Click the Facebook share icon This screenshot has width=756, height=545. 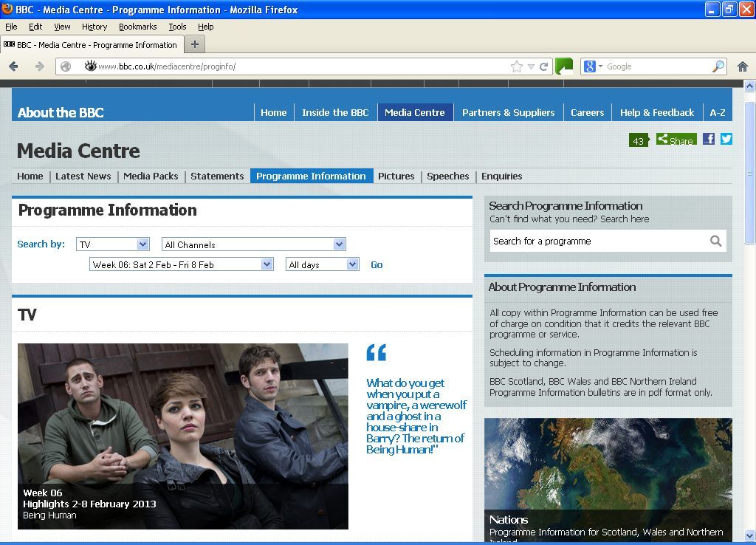(708, 139)
